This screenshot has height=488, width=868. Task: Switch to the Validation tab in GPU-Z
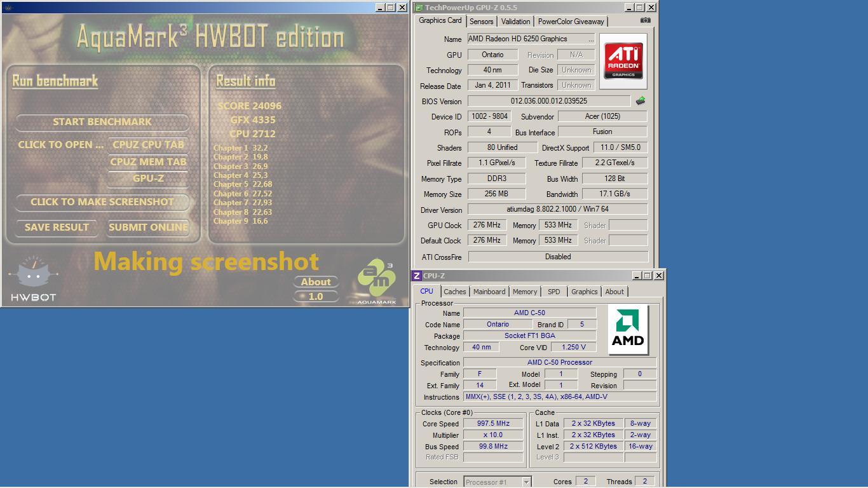pyautogui.click(x=515, y=22)
